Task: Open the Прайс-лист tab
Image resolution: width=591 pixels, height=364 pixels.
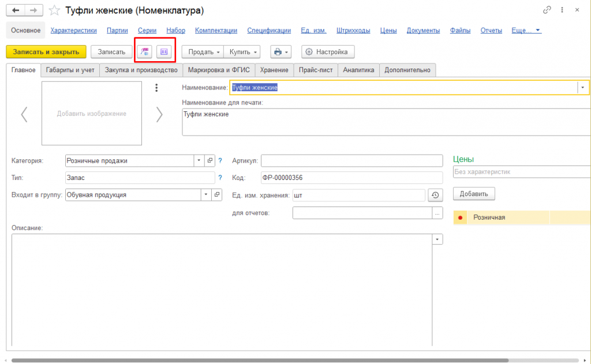Action: (x=316, y=70)
